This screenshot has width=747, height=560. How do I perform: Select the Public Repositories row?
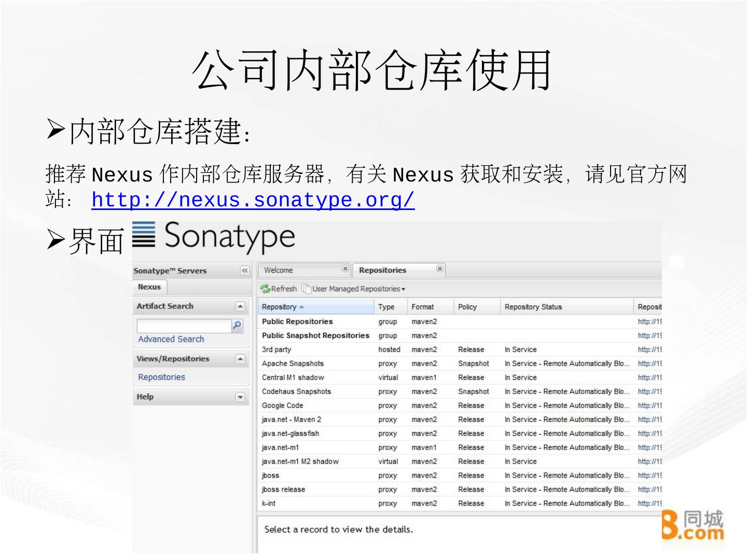point(460,321)
